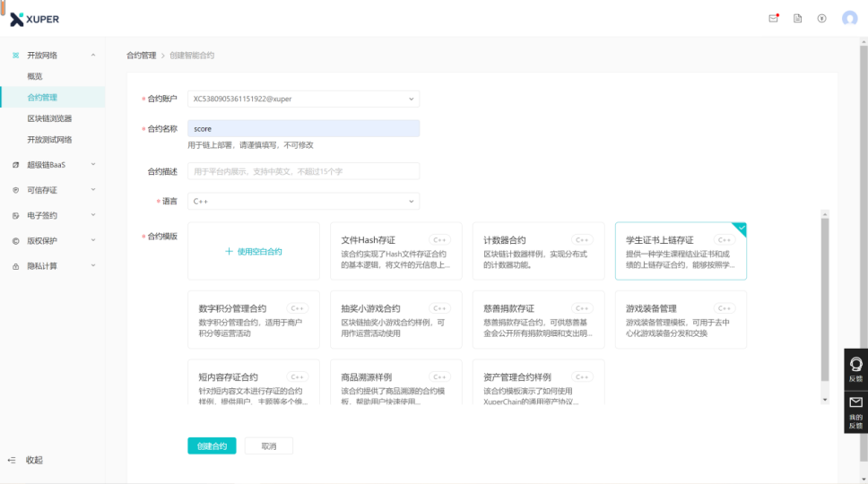This screenshot has height=484, width=868.
Task: Open the 合约账户 account dropdown
Action: tap(303, 99)
